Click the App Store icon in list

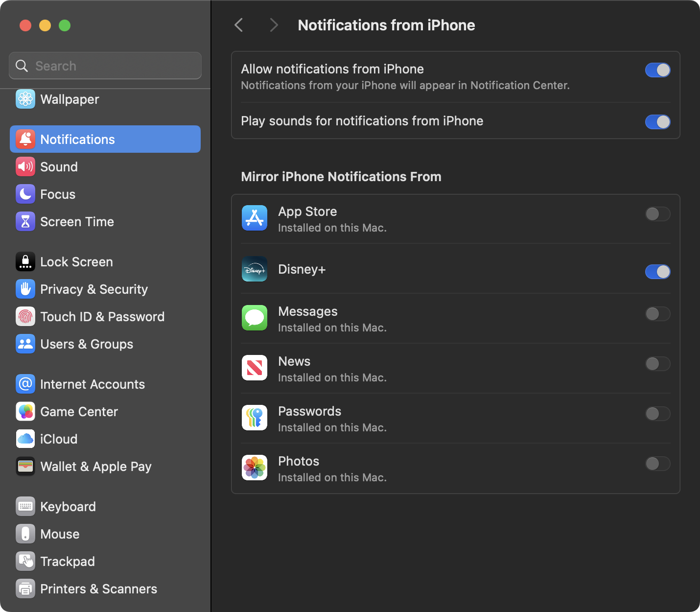tap(255, 218)
